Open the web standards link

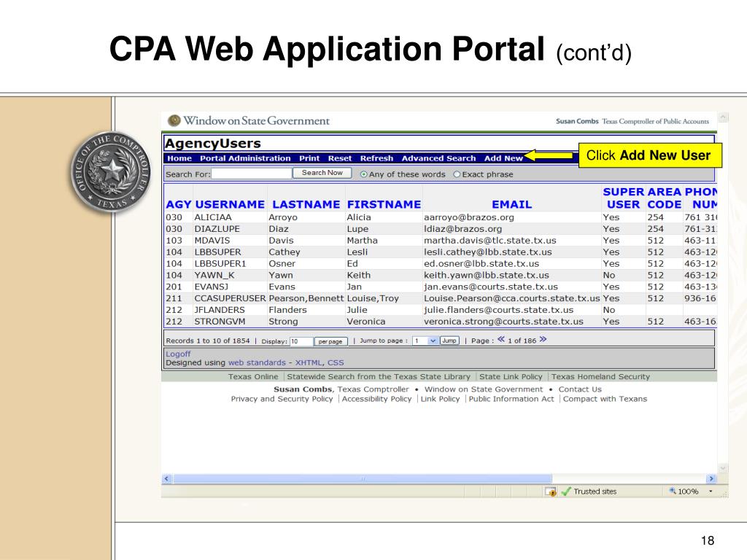tap(258, 362)
